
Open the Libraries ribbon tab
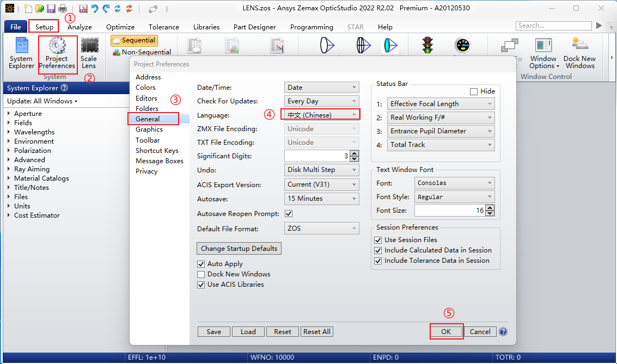tap(206, 27)
